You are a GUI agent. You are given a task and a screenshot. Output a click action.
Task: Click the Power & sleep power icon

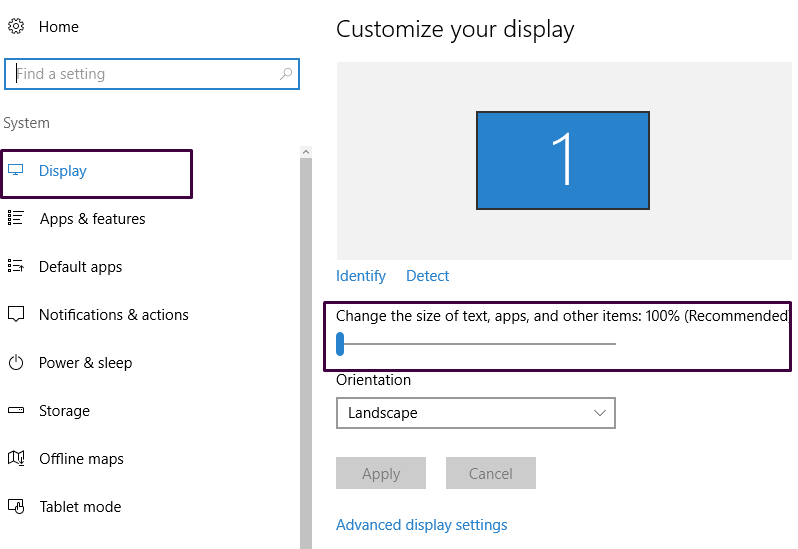(x=16, y=362)
